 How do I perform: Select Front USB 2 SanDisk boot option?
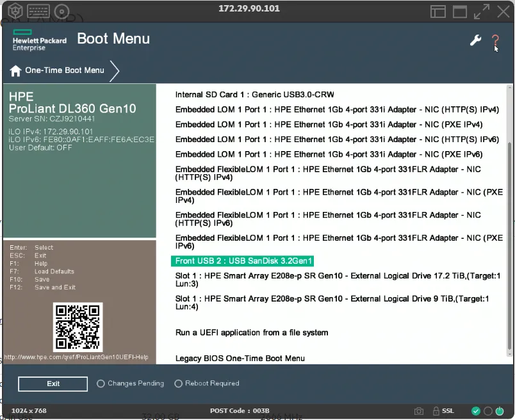(x=242, y=261)
